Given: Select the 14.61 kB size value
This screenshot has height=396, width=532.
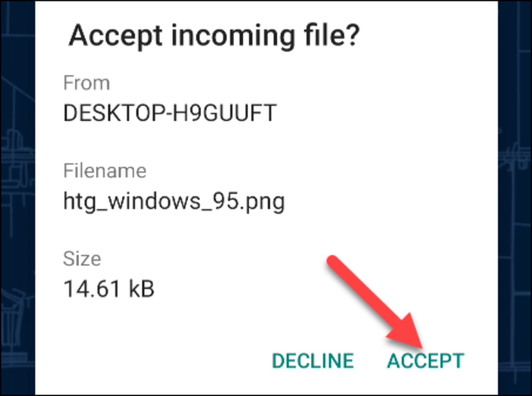Looking at the screenshot, I should (109, 289).
